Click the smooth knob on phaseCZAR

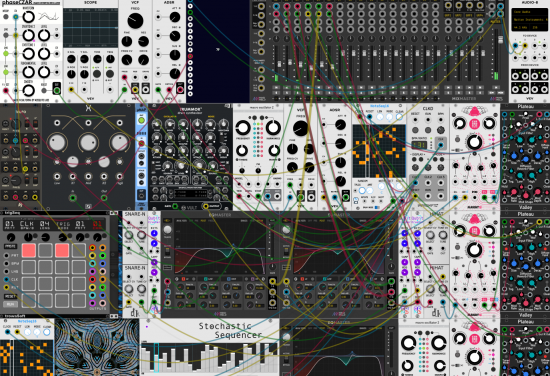click(x=28, y=90)
